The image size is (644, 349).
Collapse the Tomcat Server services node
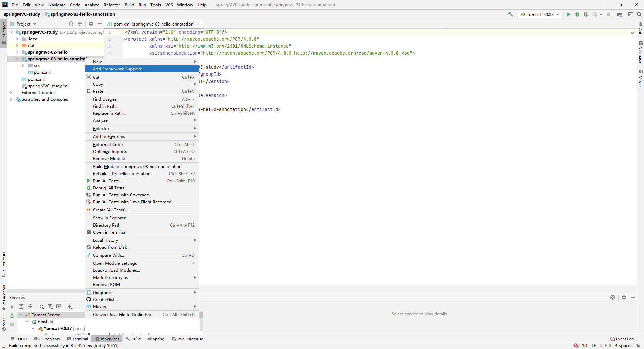[21, 315]
